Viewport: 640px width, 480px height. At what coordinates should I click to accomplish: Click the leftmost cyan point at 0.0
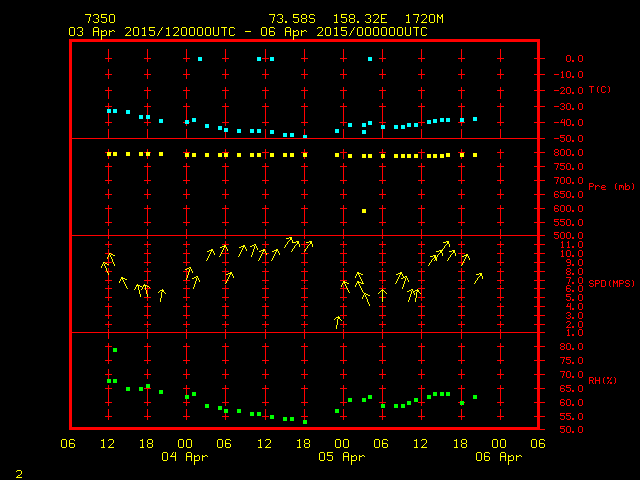coord(200,59)
